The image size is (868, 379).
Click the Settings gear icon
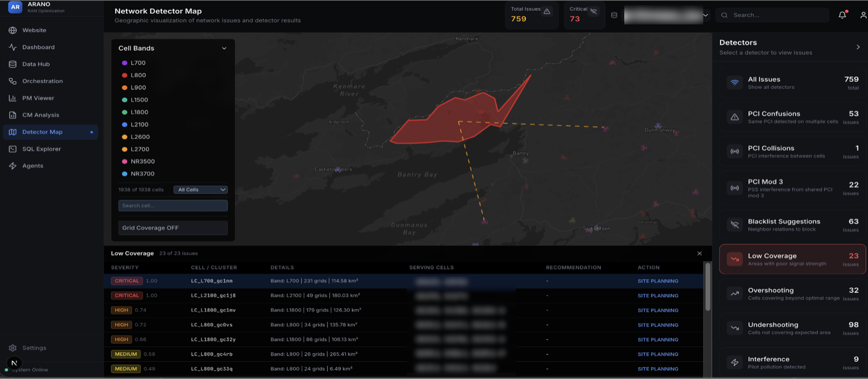(12, 348)
